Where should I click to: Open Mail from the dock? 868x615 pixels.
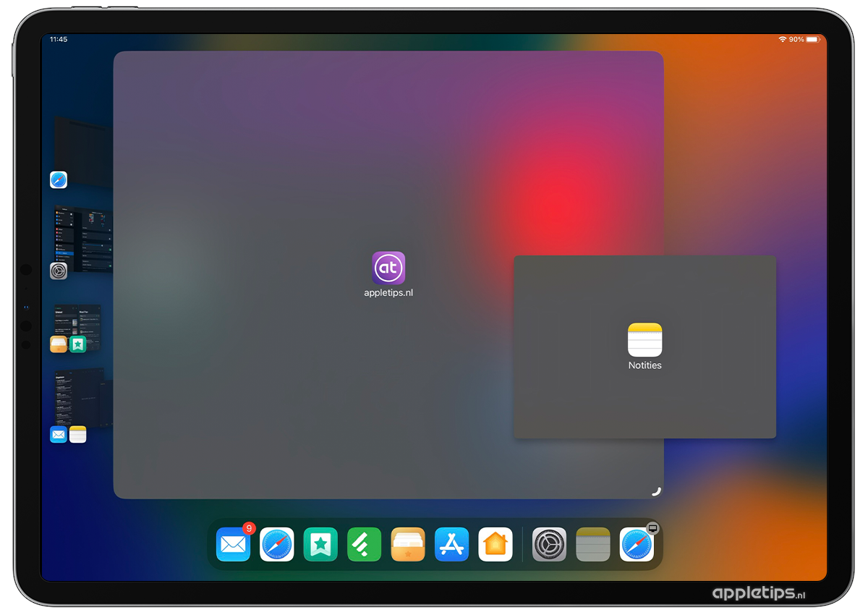pyautogui.click(x=233, y=545)
